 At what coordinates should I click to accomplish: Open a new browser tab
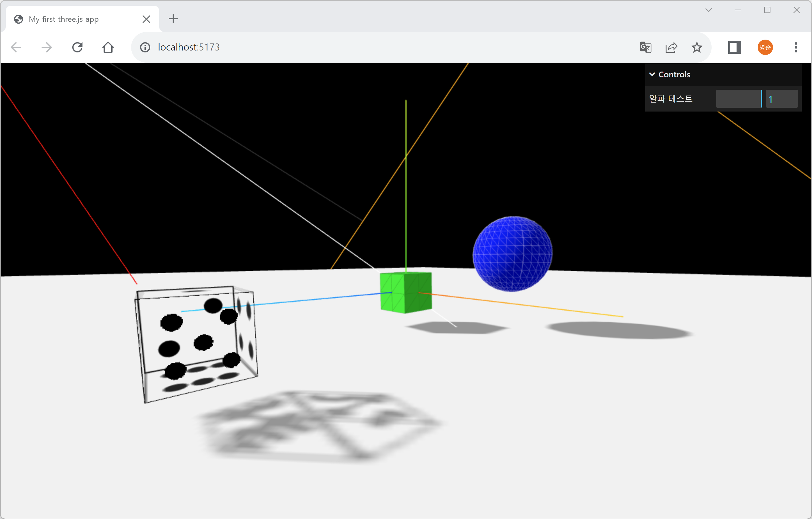click(x=173, y=19)
